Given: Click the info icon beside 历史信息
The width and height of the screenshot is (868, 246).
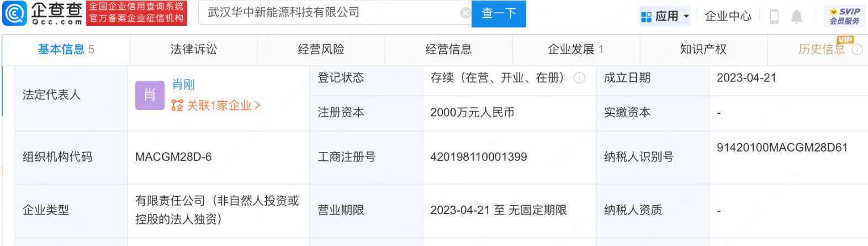Looking at the screenshot, I should tap(857, 50).
